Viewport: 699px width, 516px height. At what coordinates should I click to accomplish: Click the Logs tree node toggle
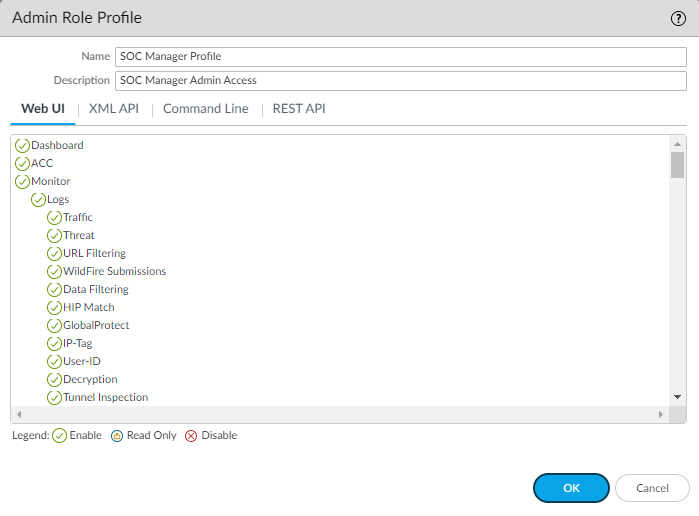coord(39,200)
